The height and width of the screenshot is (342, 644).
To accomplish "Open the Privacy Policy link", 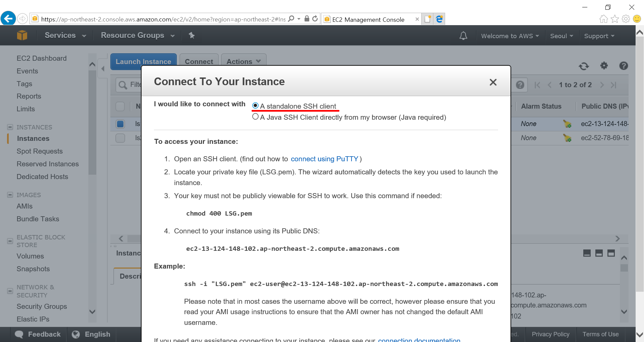I will [x=550, y=334].
